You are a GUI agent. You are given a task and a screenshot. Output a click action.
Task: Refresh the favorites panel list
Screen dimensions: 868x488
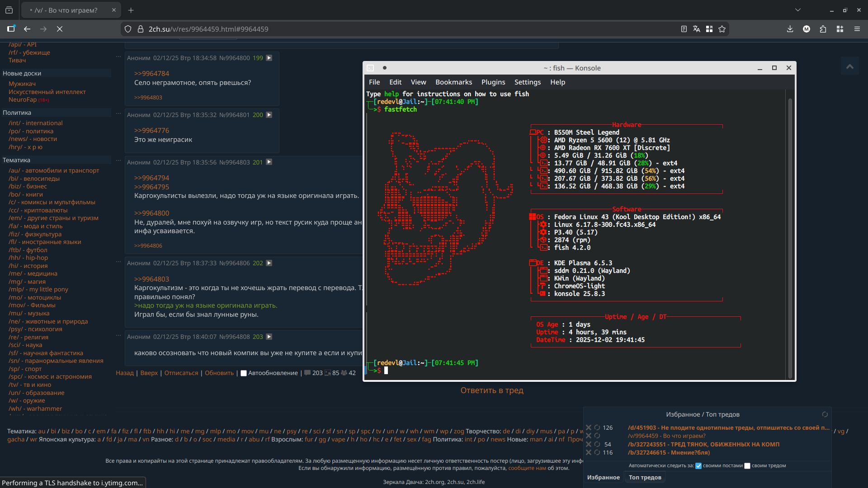coord(825,414)
